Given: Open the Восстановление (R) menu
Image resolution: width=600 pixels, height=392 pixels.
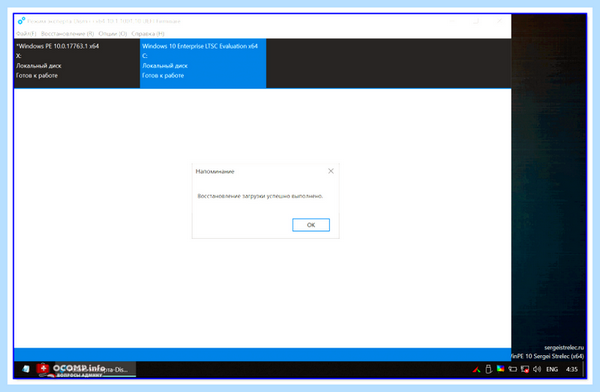Looking at the screenshot, I should coord(67,34).
